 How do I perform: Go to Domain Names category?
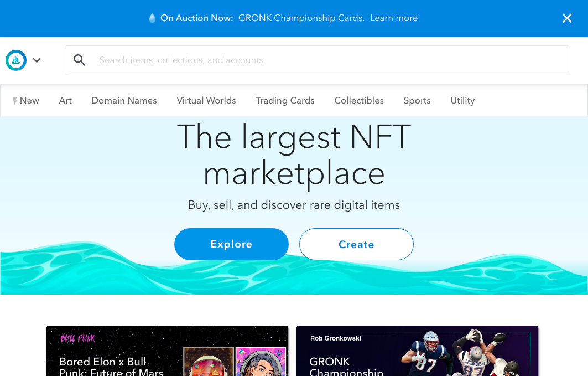click(x=124, y=101)
